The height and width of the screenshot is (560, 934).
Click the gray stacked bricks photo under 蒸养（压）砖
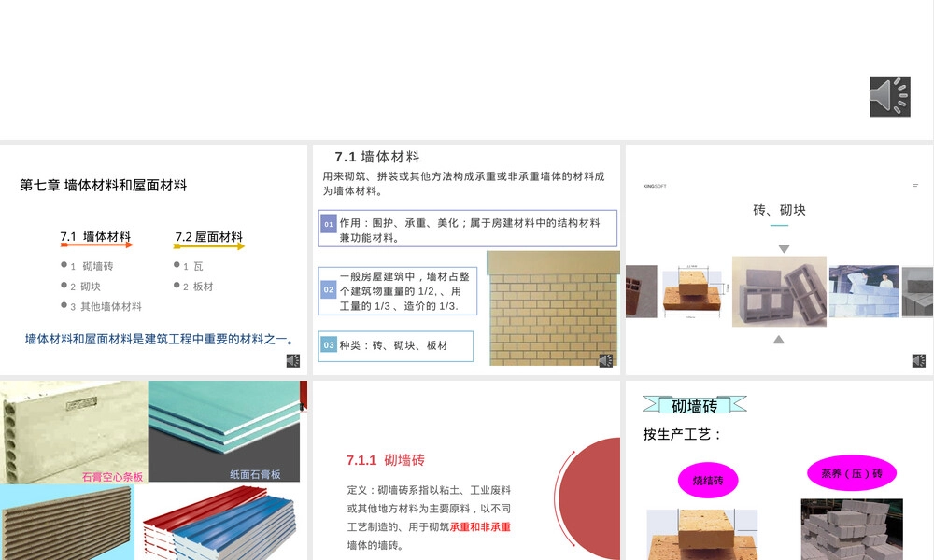(852, 529)
